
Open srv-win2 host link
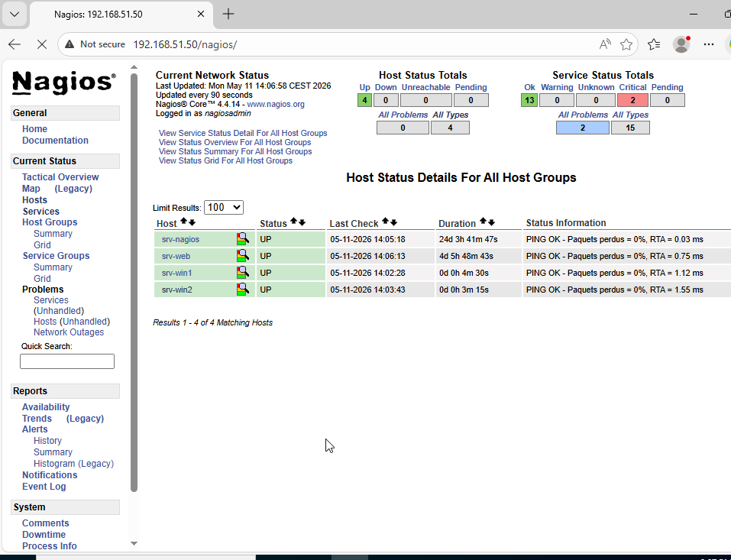click(176, 290)
